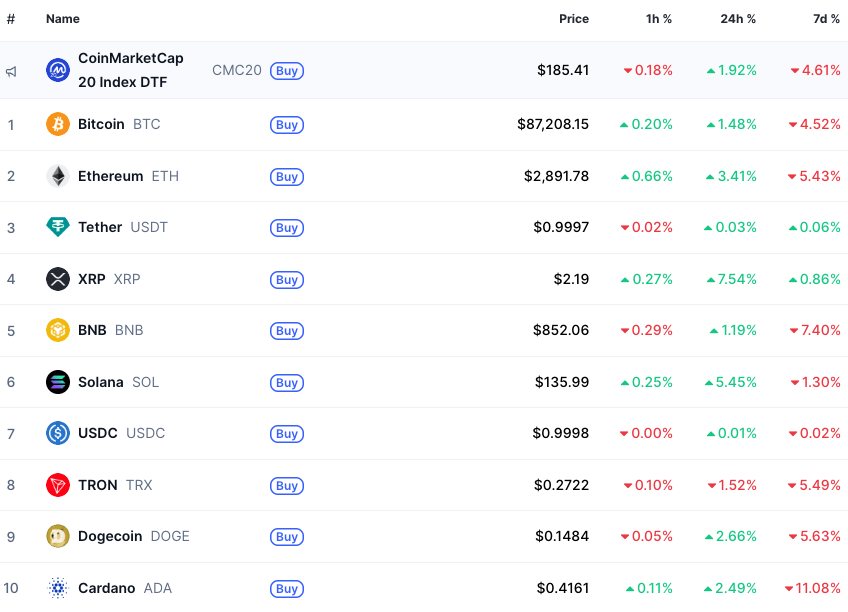Select the Tether coin icon
Screen dimensions: 848x612
coord(57,227)
